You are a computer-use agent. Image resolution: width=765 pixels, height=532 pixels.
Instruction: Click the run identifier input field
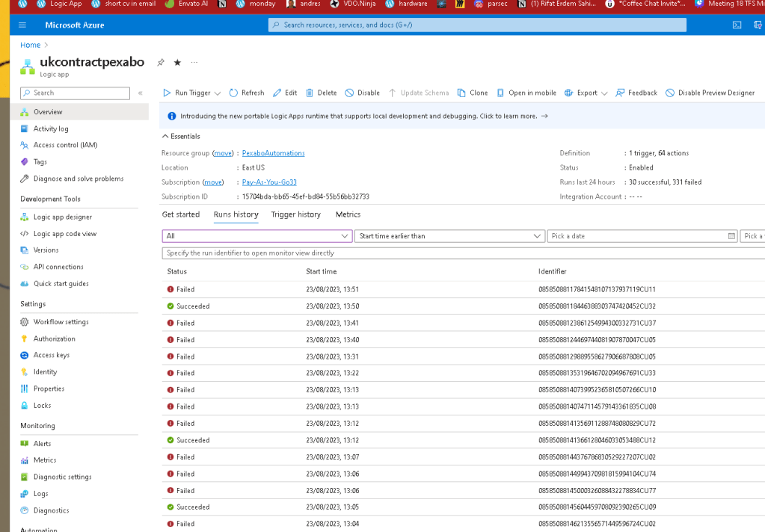(463, 253)
